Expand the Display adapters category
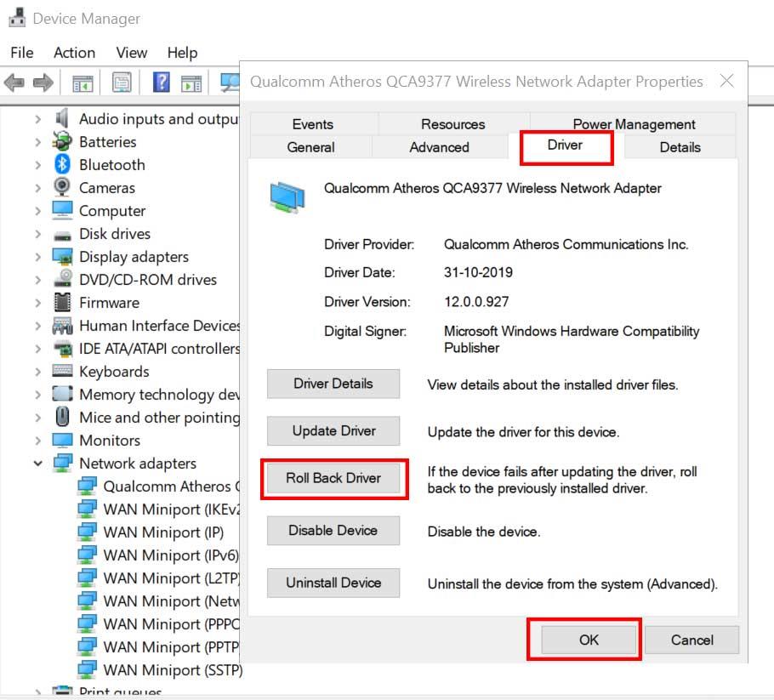The width and height of the screenshot is (774, 700). pyautogui.click(x=38, y=257)
